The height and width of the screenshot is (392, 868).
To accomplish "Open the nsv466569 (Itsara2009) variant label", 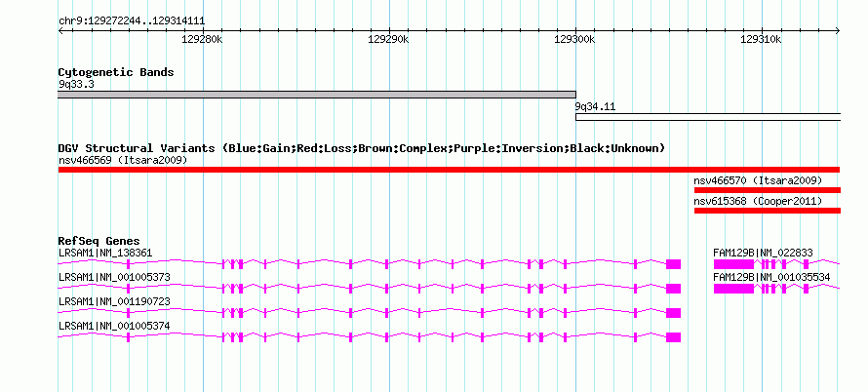I will pyautogui.click(x=123, y=161).
